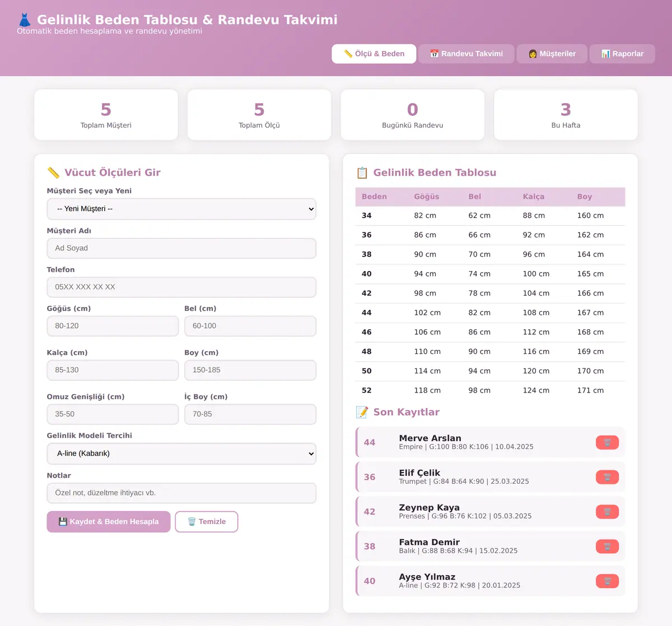672x626 pixels.
Task: Select the Bugünkü Randevu stat card
Action: (x=413, y=115)
